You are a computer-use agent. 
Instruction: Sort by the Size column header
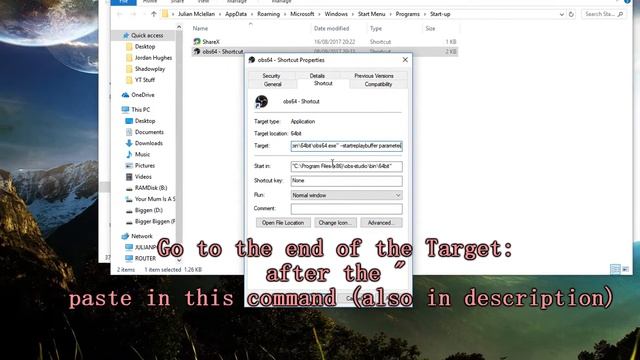tap(430, 29)
